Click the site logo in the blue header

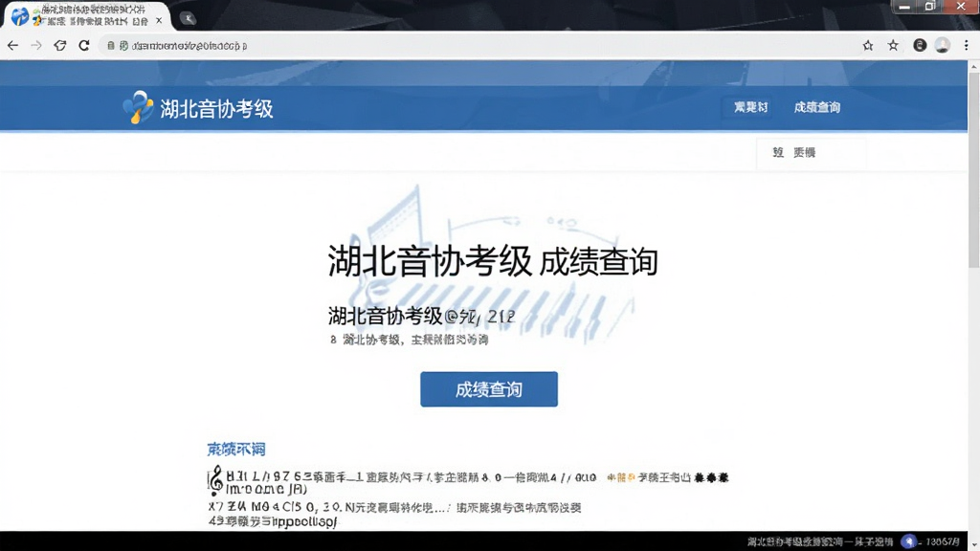138,107
